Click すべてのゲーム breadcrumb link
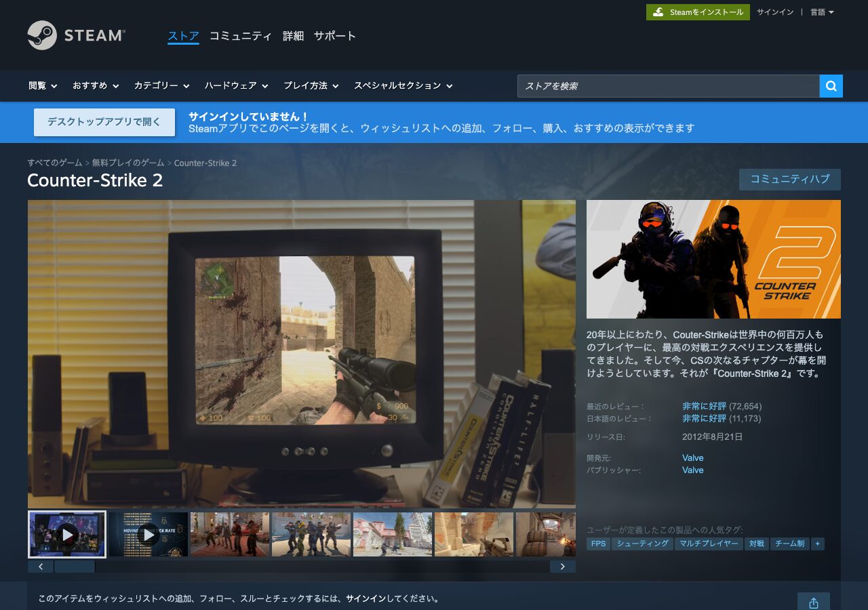Viewport: 868px width, 610px height. (x=54, y=163)
